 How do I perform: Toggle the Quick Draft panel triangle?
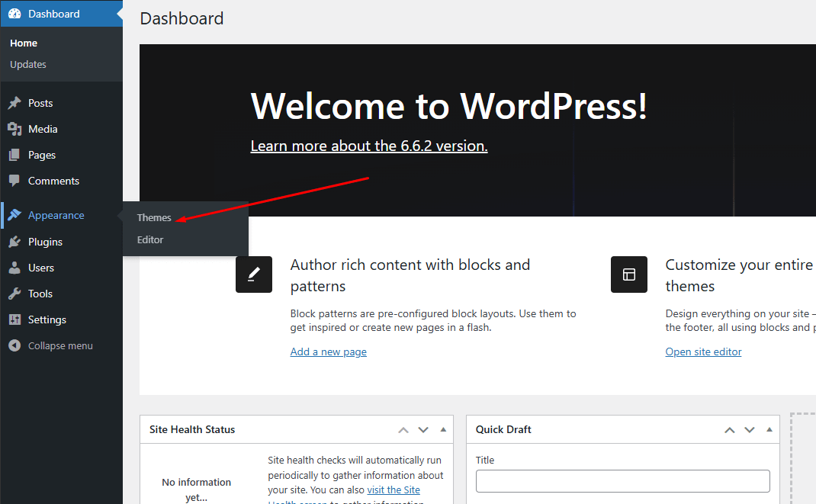pos(769,430)
